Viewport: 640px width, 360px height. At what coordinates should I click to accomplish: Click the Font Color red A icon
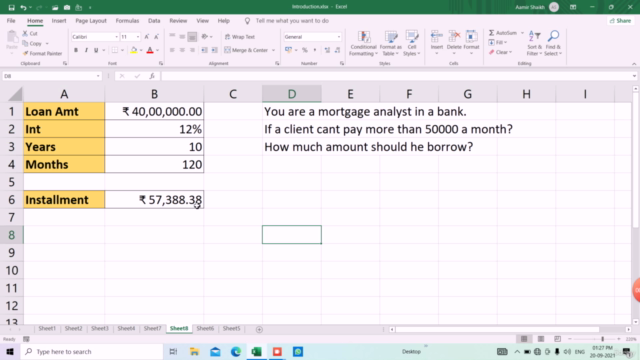[150, 50]
